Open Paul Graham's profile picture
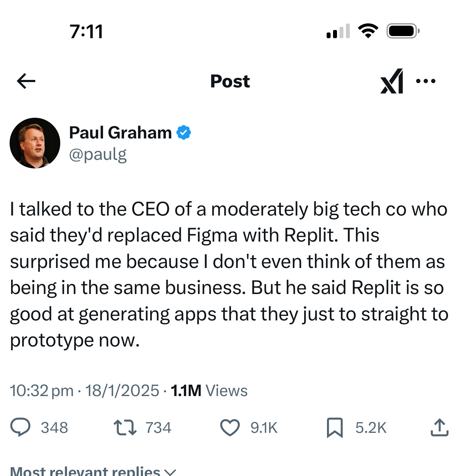This screenshot has width=460, height=476. coord(35,143)
